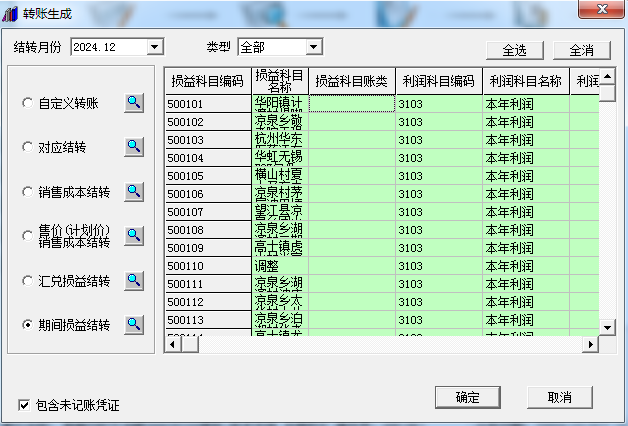Click the horizontal scrollbar thumb
Image resolution: width=628 pixels, height=426 pixels.
pos(190,344)
